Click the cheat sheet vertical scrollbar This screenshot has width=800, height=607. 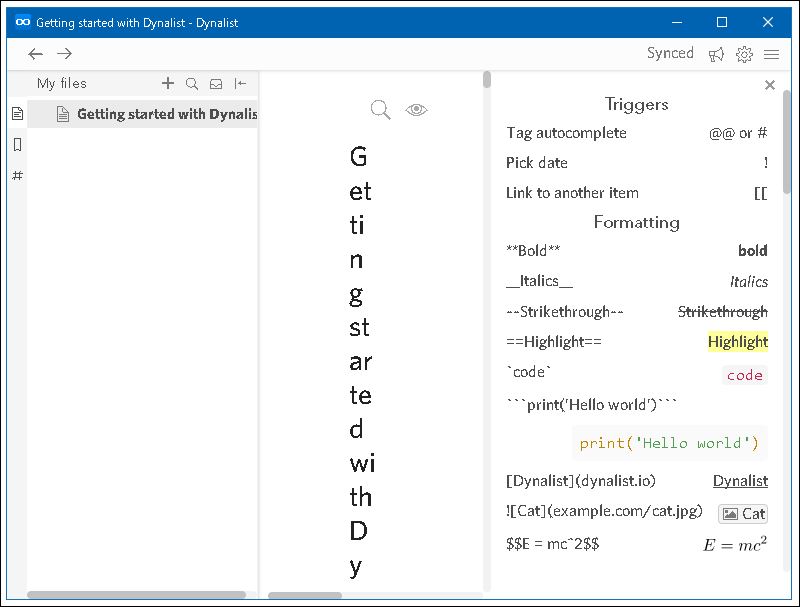(787, 141)
